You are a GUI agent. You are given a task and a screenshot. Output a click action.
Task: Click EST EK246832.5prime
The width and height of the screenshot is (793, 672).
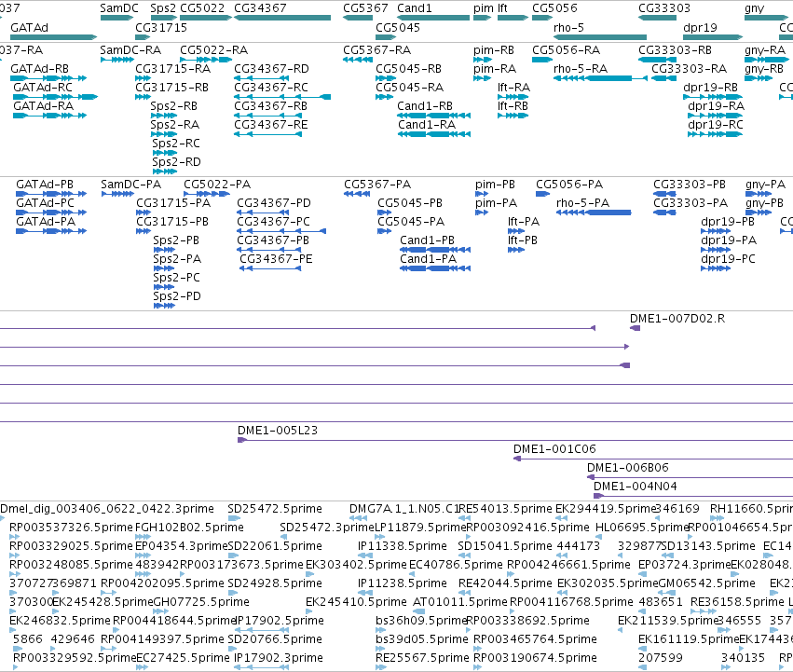[13, 630]
